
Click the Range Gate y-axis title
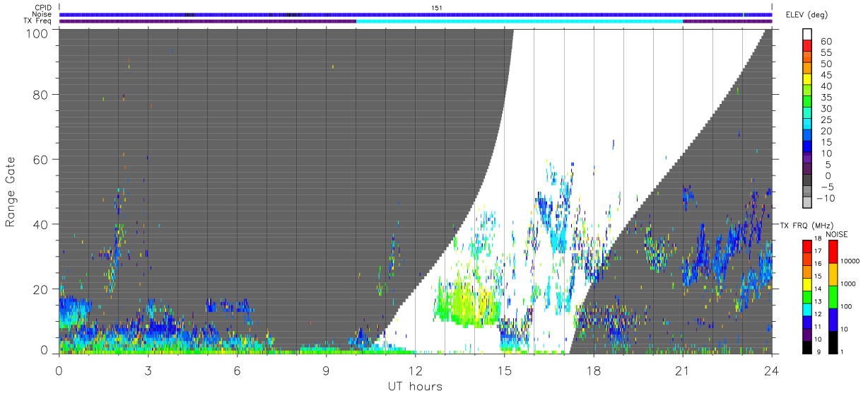click(x=11, y=192)
